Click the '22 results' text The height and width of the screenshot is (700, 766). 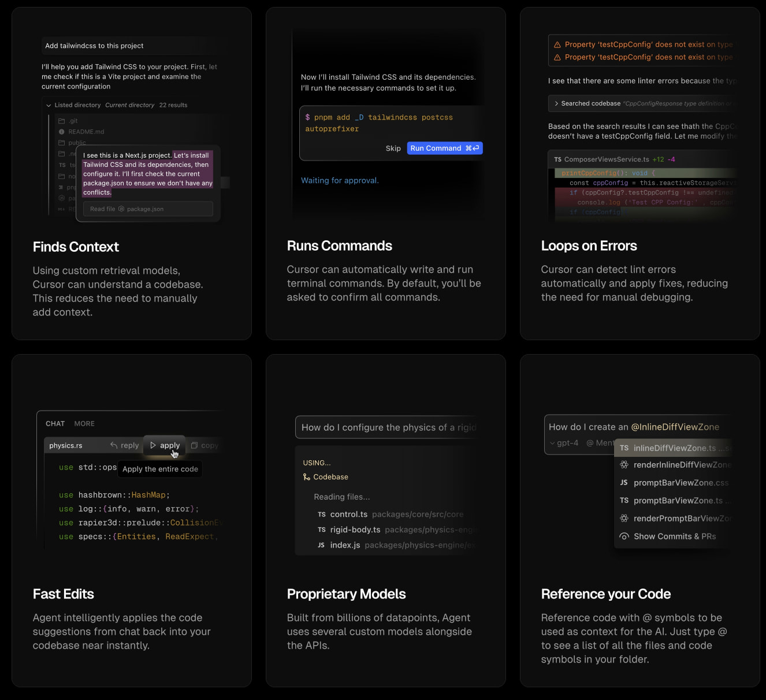pos(173,105)
